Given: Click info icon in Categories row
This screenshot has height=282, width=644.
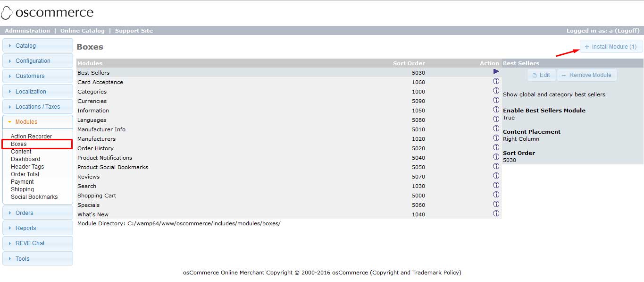Looking at the screenshot, I should click(496, 91).
